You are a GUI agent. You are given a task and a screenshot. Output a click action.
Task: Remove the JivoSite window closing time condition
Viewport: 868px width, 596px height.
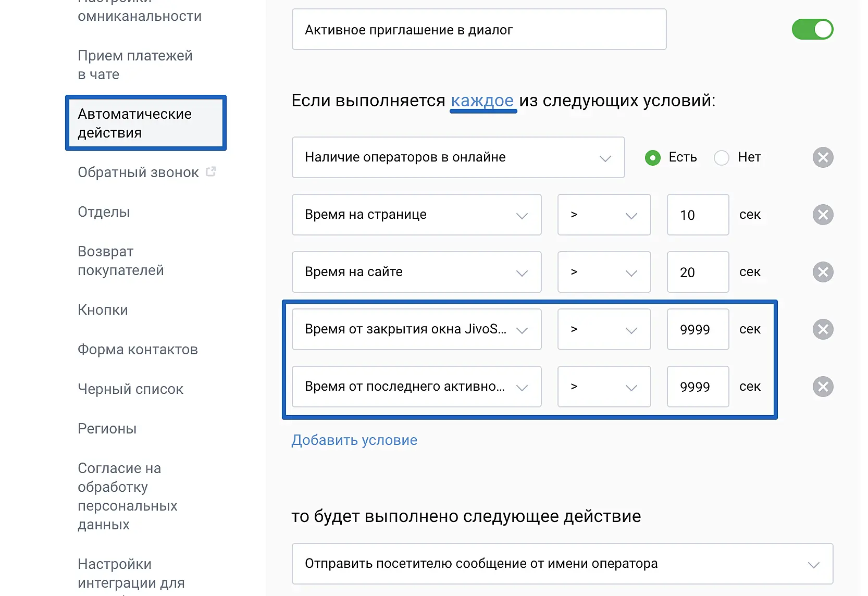(x=823, y=329)
